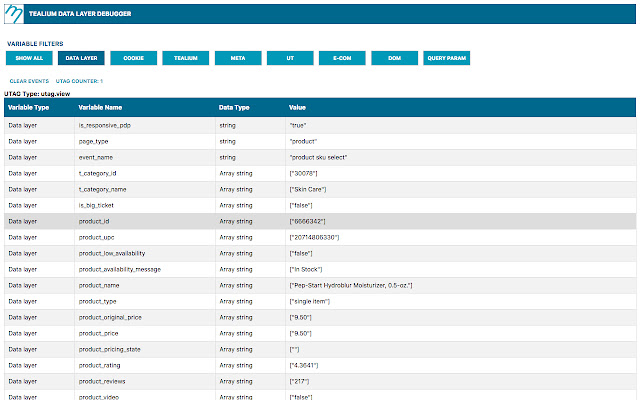Select the is_big_ticket variable name
This screenshot has width=640, height=400.
click(96, 205)
